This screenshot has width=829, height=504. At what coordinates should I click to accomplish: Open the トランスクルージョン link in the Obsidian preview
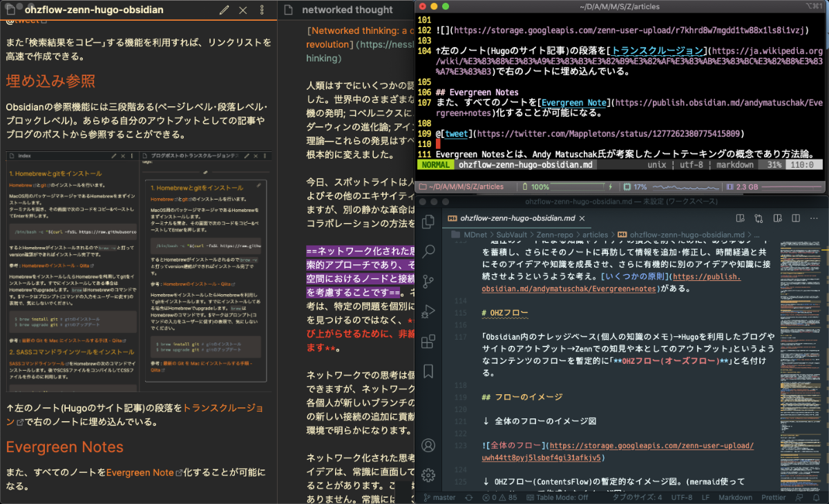tap(223, 408)
